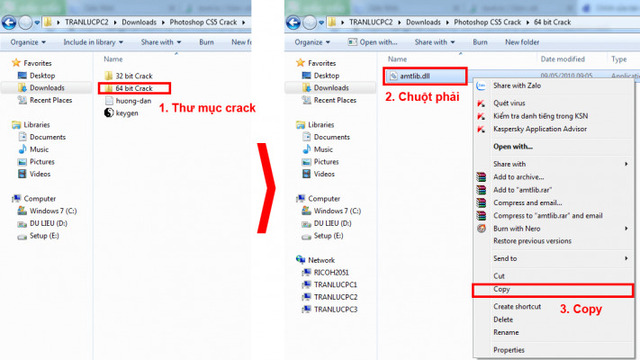Viewport: 640px width, 360px height.
Task: Open the 32 bit Crack folder icon
Action: [x=109, y=76]
